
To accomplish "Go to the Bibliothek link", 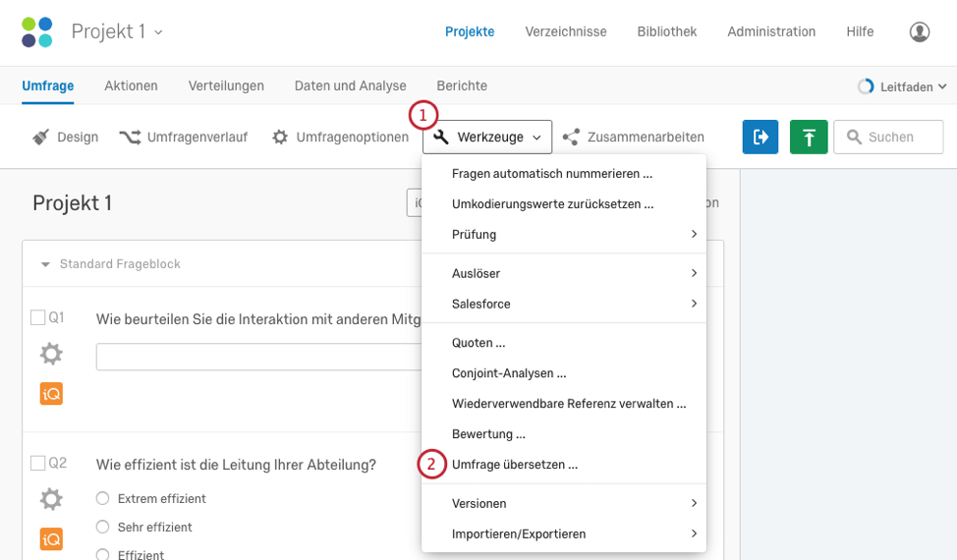I will 666,31.
